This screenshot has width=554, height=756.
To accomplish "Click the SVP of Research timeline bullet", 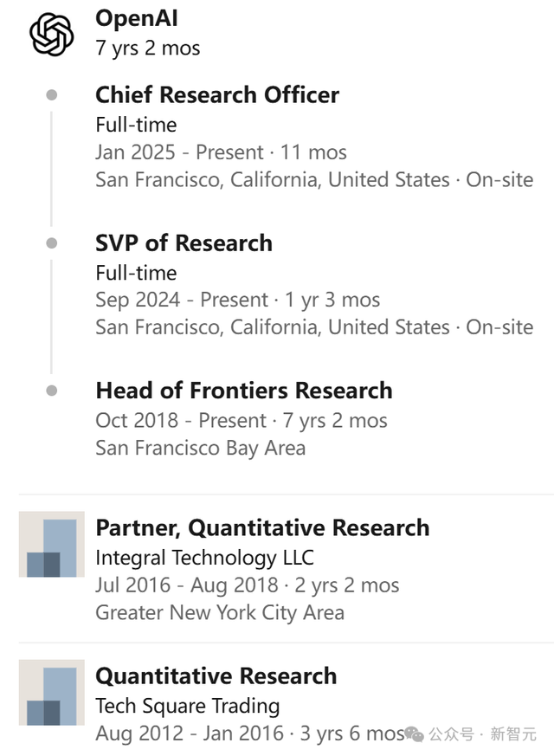I will pyautogui.click(x=52, y=243).
